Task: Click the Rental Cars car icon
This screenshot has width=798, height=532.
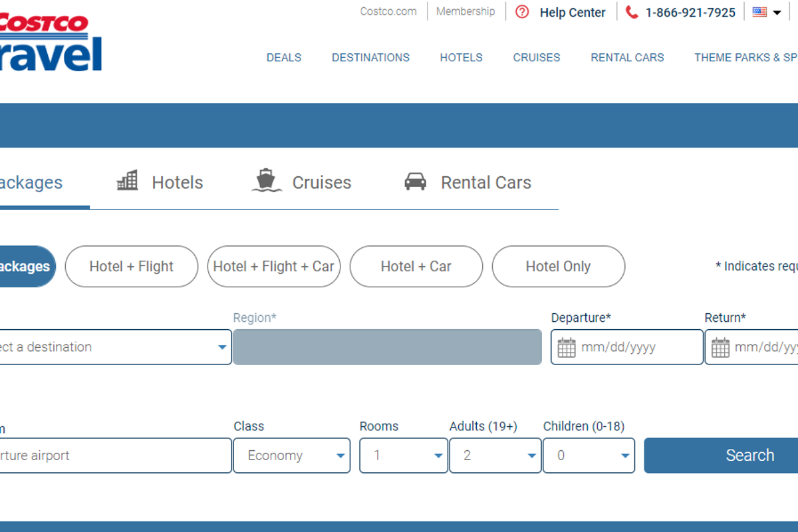Action: pos(416,182)
